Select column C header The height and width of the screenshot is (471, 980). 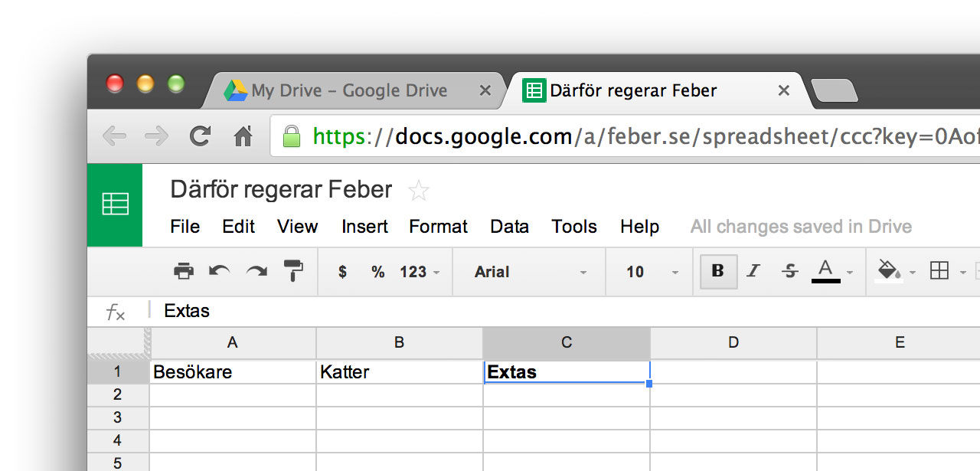[x=567, y=343]
